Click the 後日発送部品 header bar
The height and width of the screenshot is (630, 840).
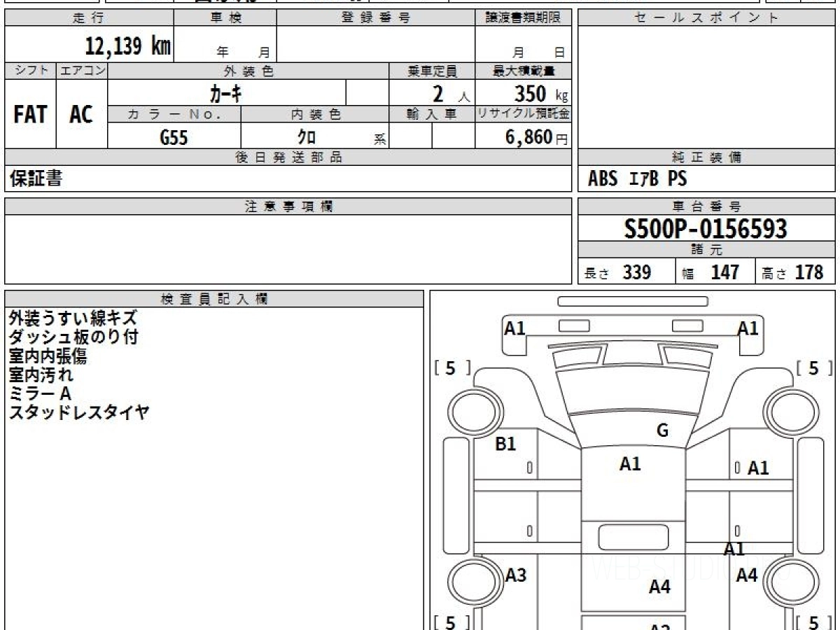tap(288, 157)
